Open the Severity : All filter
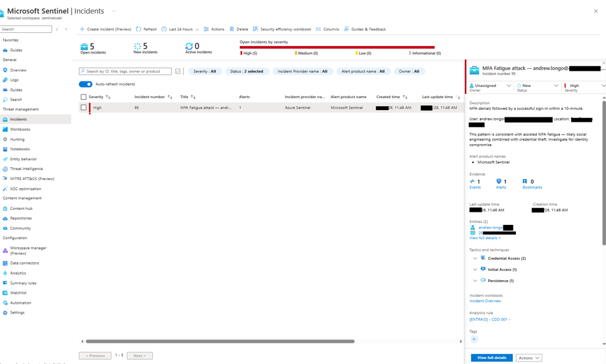 (x=205, y=71)
